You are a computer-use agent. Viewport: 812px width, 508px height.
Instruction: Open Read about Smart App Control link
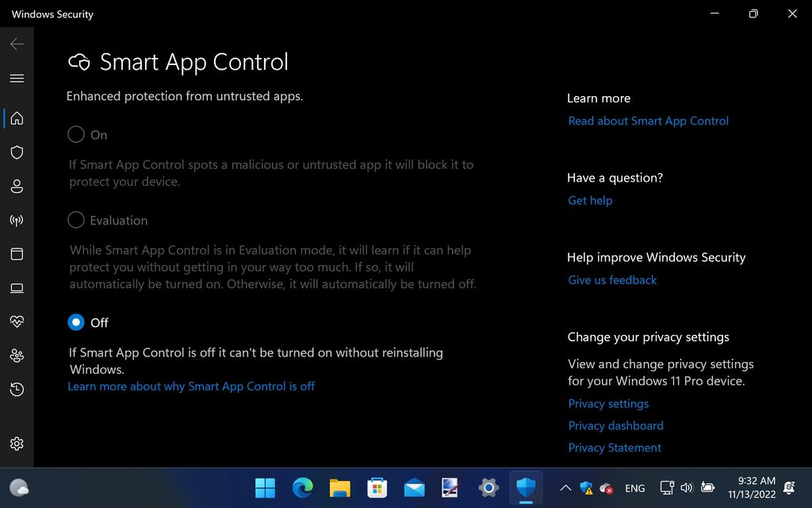648,121
